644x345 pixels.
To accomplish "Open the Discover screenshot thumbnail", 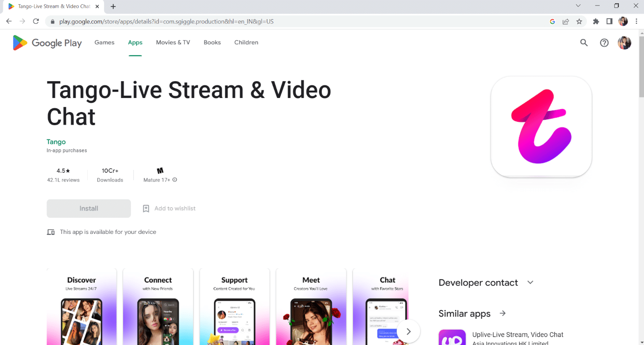I will tap(82, 307).
